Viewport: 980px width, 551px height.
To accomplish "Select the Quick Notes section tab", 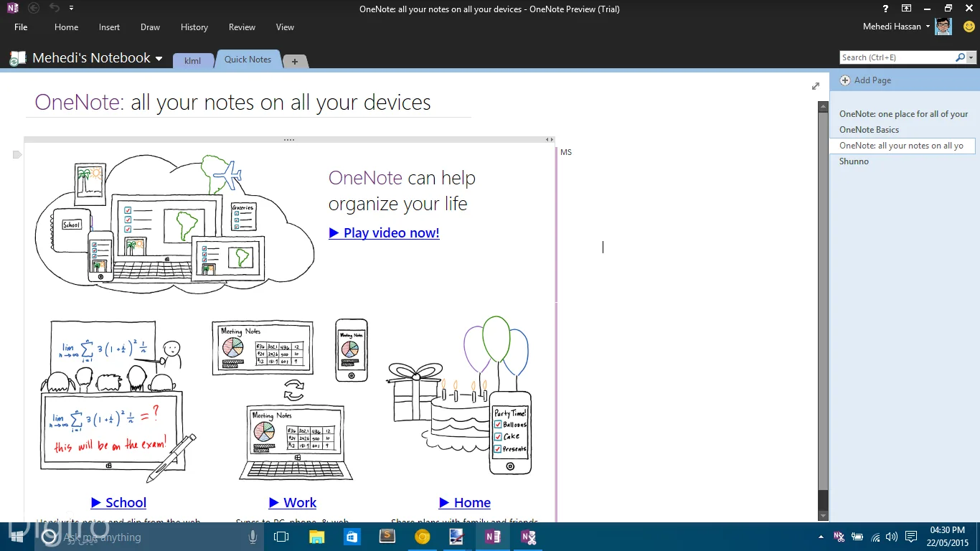I will (248, 60).
